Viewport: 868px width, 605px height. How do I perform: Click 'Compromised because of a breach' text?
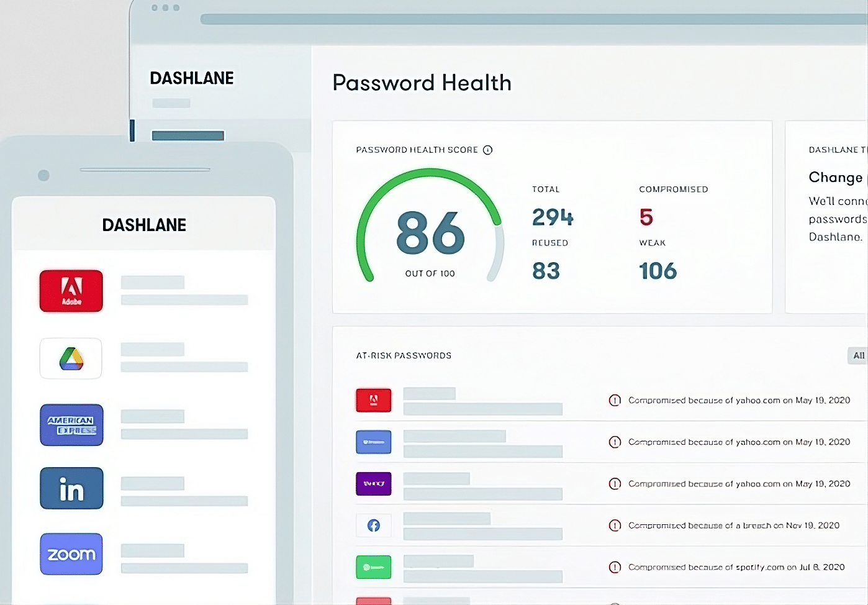[699, 525]
